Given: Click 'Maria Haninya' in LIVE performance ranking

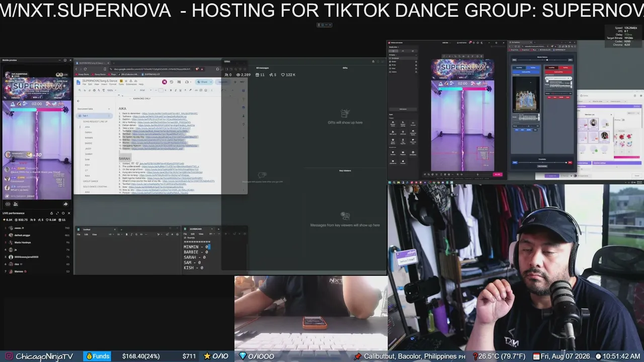Looking at the screenshot, I should coord(23,242).
